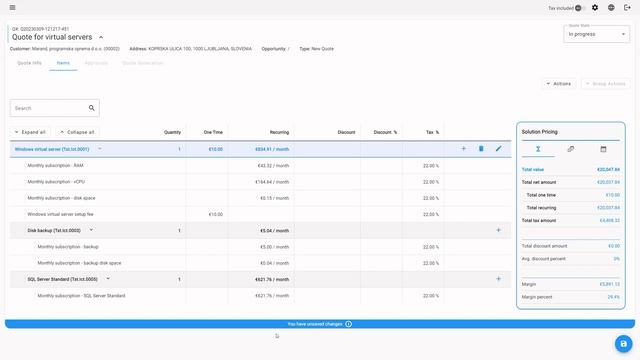Click the search magnifier icon
The image size is (640, 360).
tap(91, 108)
